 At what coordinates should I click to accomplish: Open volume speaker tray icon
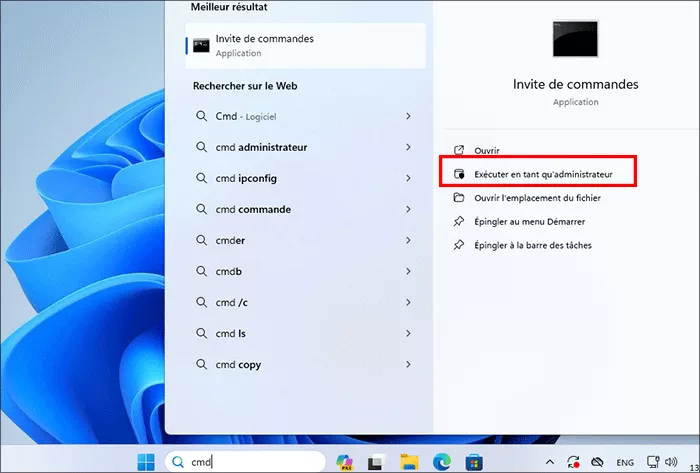(x=671, y=462)
